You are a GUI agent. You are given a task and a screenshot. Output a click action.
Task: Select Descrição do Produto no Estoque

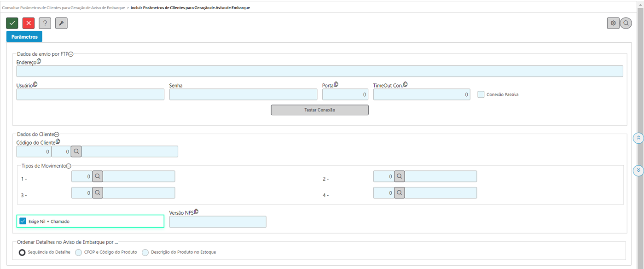click(145, 252)
